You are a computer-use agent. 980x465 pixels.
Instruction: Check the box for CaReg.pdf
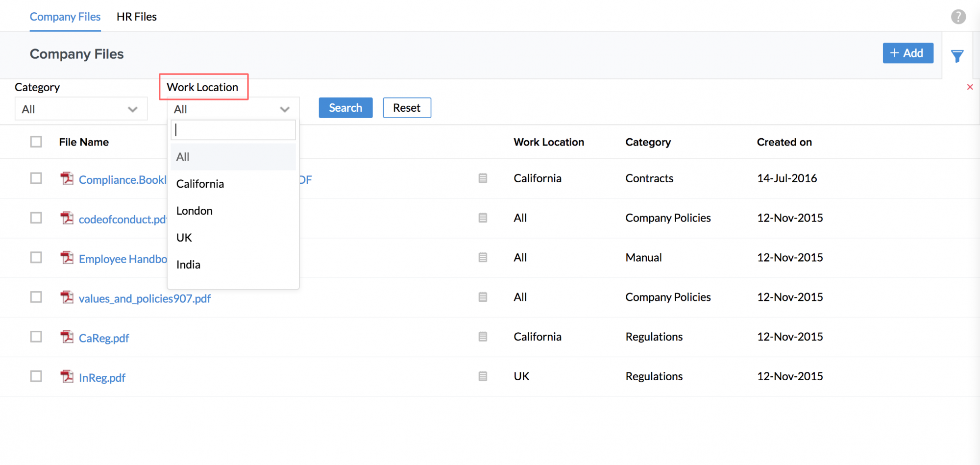point(36,337)
